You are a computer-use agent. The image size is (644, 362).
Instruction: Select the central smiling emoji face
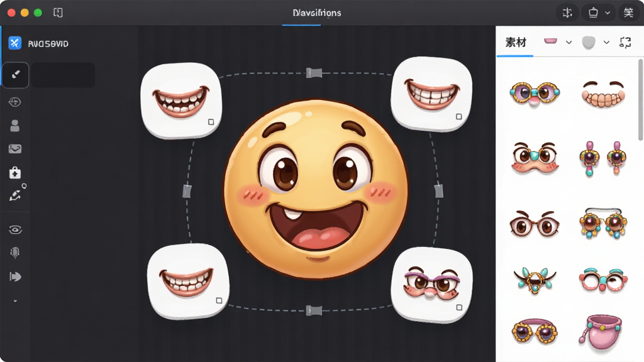(316, 189)
